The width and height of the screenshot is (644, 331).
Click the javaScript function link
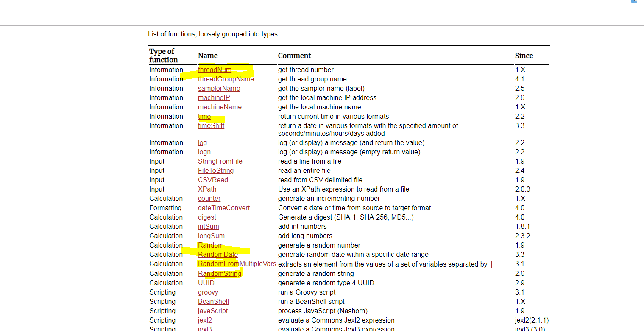pos(213,311)
